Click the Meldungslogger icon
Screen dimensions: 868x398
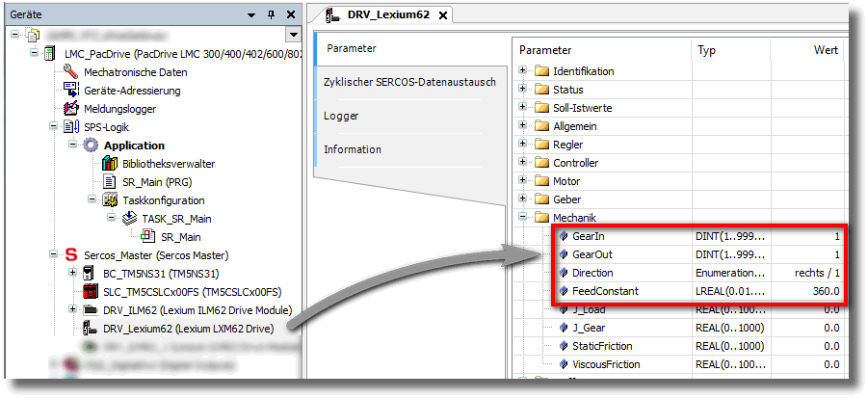[70, 109]
